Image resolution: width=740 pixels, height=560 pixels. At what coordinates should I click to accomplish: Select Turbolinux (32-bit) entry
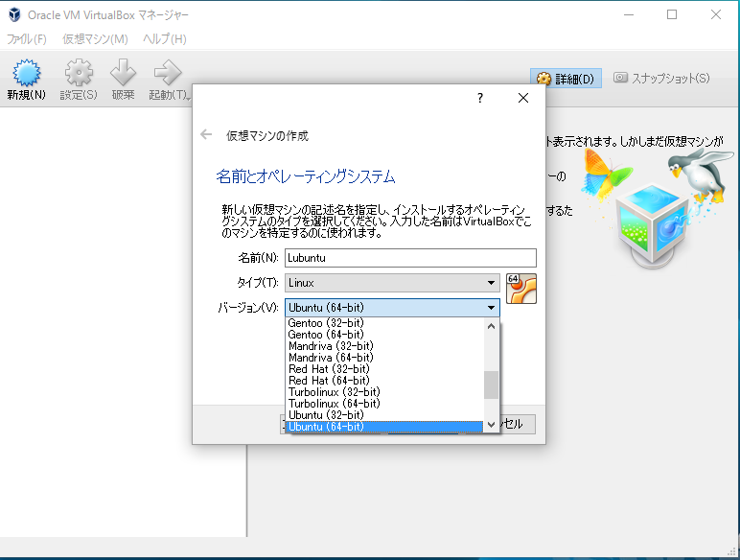[x=384, y=392]
